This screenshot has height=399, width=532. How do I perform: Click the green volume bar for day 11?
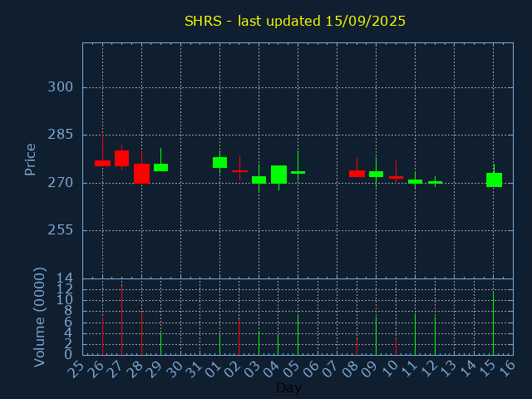(415, 334)
